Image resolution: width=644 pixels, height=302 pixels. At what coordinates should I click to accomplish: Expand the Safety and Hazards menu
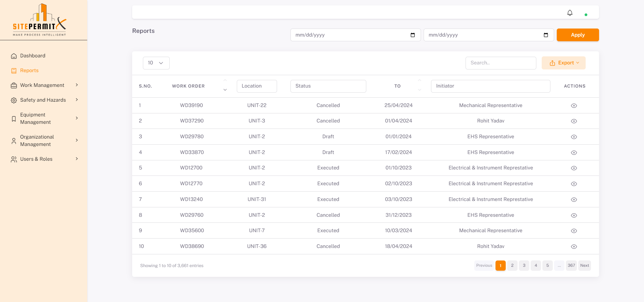point(43,100)
